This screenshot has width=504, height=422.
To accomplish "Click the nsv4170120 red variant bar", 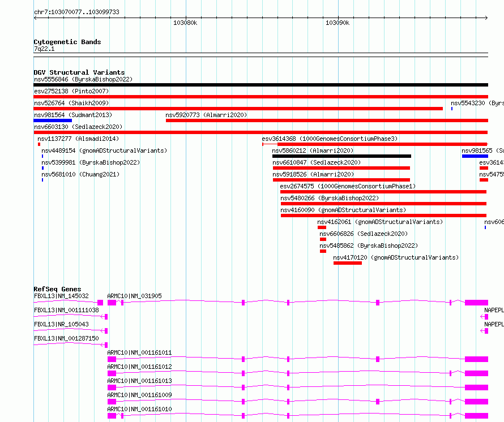I will pos(348,263).
